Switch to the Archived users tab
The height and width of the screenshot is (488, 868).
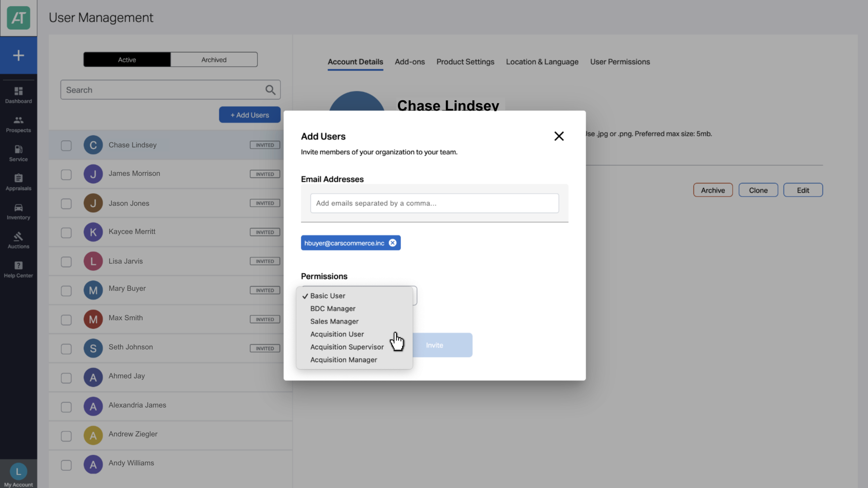tap(214, 60)
